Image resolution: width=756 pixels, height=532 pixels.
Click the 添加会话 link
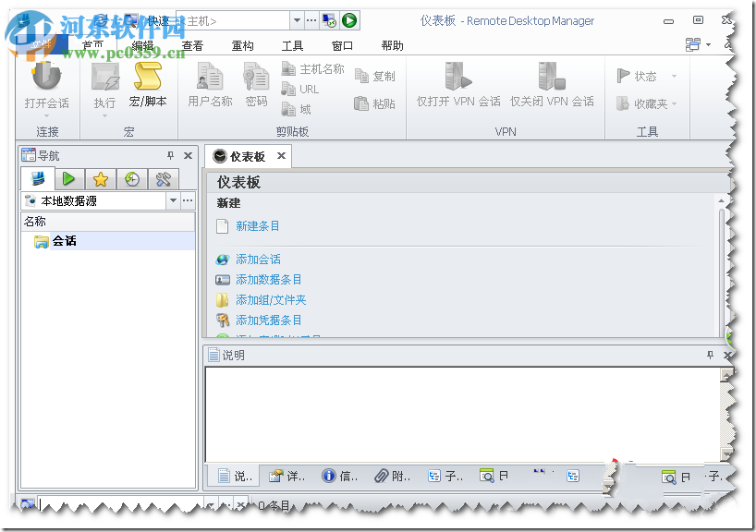257,259
